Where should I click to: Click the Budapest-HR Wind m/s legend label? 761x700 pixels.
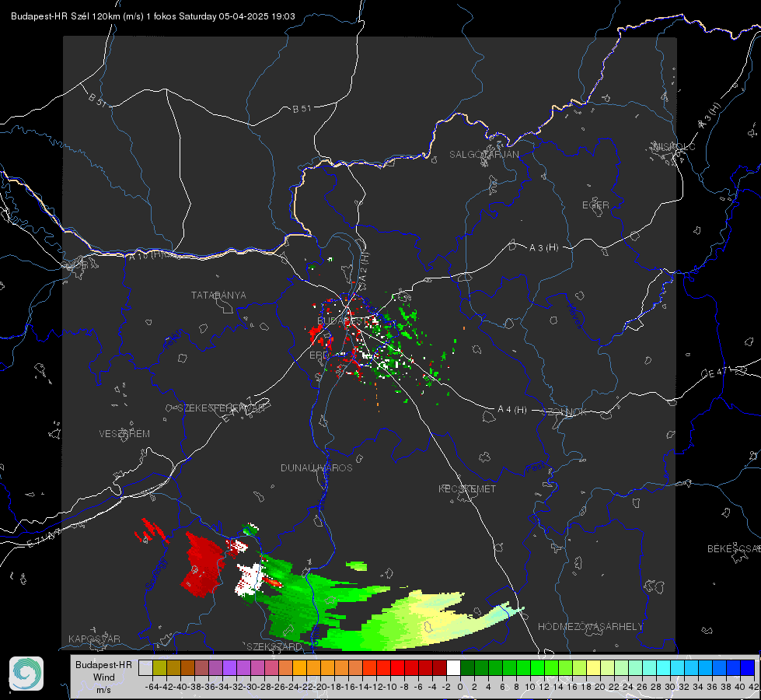103,677
